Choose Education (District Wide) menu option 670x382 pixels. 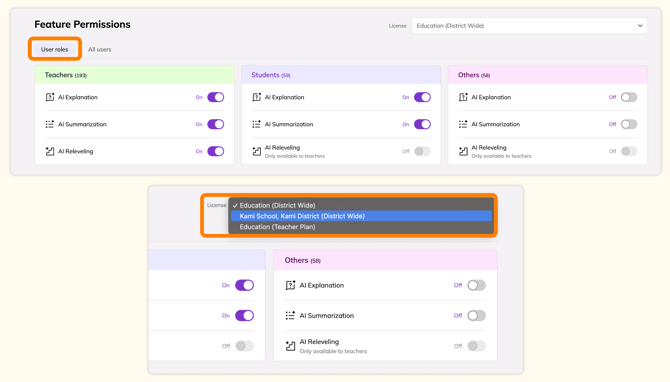point(361,205)
